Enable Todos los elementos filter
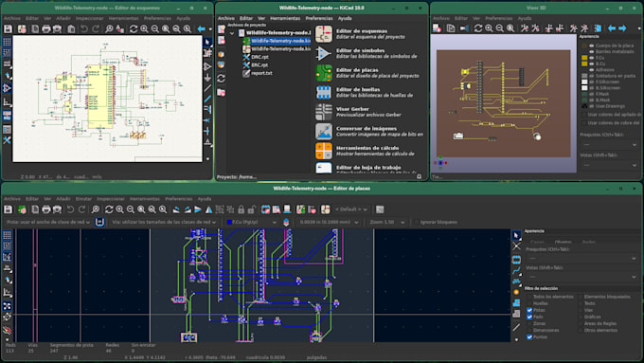The image size is (644, 363). (x=529, y=297)
